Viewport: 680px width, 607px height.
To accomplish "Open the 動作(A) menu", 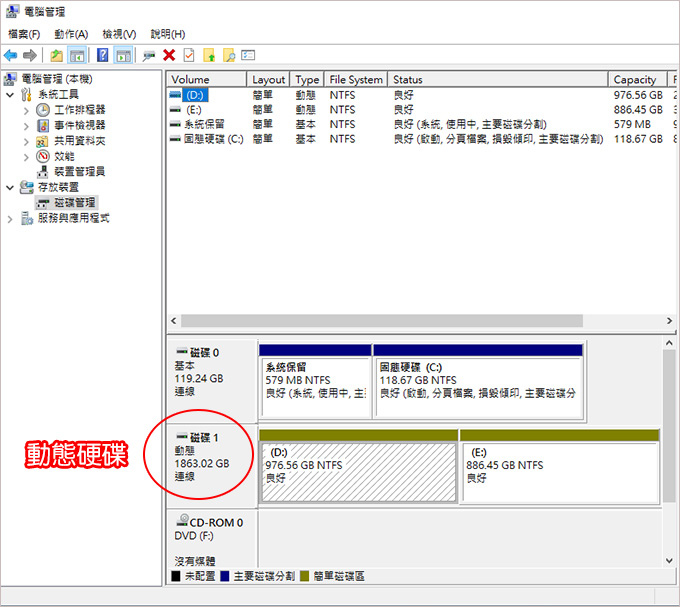I will 71,34.
